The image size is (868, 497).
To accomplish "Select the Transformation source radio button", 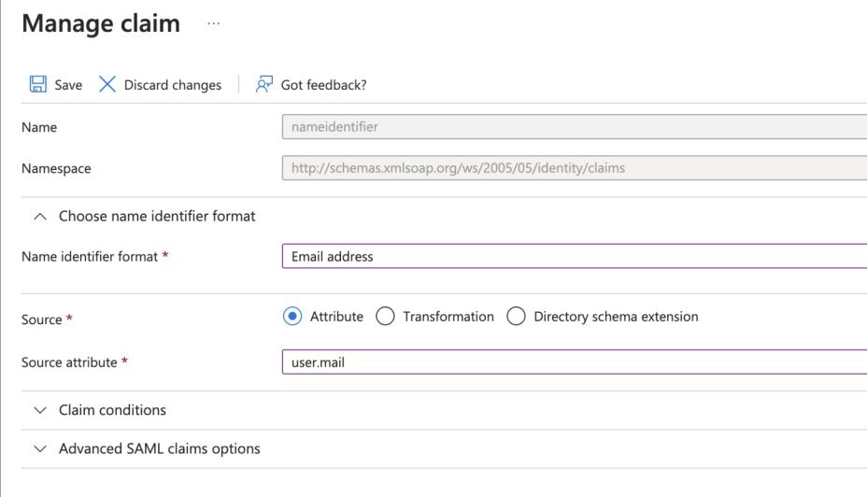I will [385, 317].
